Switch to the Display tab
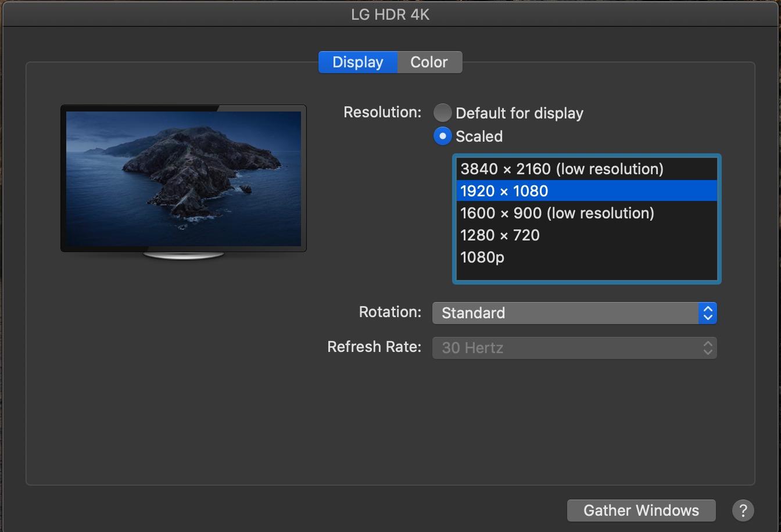This screenshot has height=532, width=781. click(x=358, y=62)
